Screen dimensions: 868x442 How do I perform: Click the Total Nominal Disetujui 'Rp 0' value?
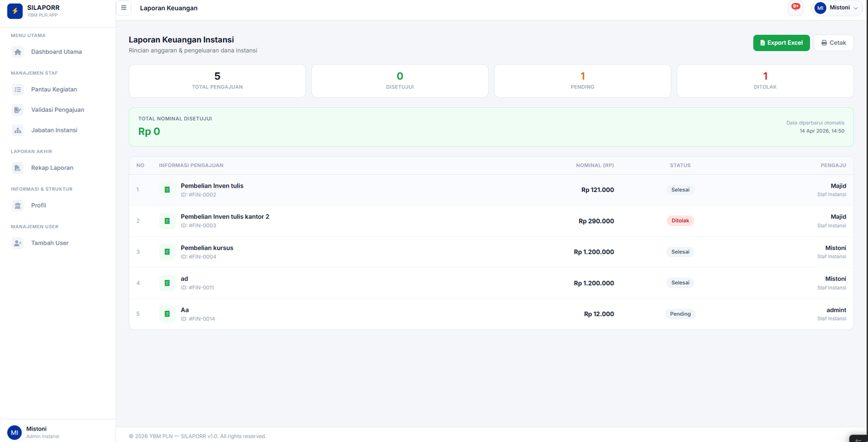click(x=149, y=131)
